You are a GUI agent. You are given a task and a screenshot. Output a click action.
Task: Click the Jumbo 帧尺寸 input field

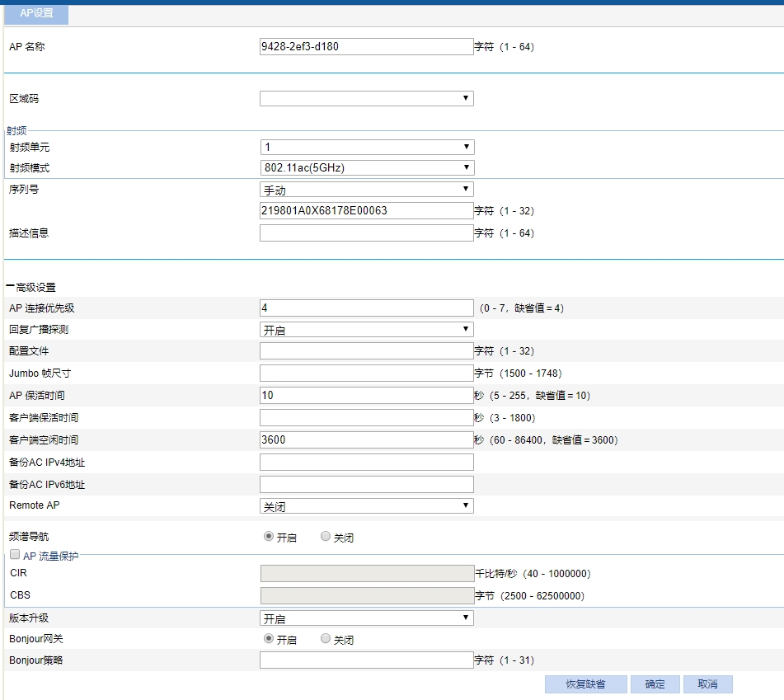point(366,373)
